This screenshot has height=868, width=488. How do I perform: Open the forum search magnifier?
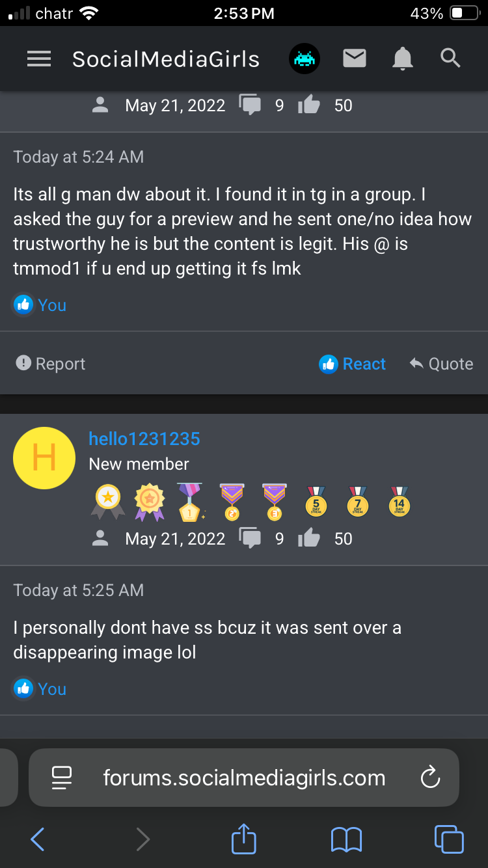pos(450,59)
